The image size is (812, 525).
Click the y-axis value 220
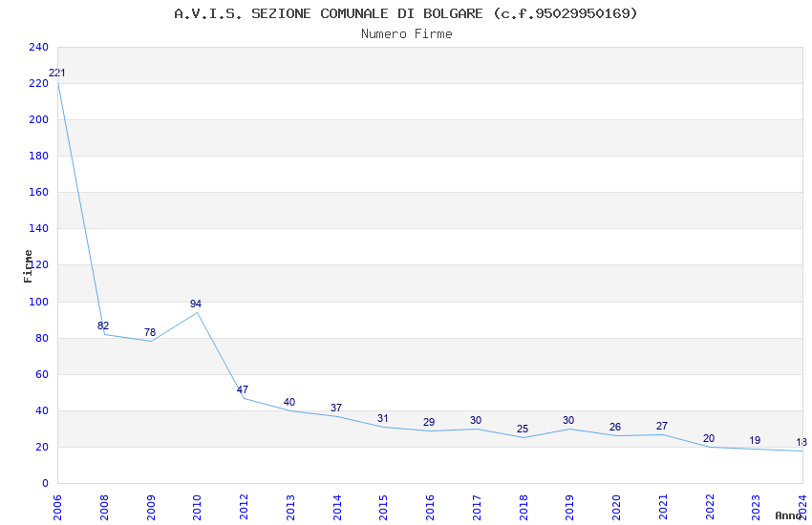click(38, 83)
